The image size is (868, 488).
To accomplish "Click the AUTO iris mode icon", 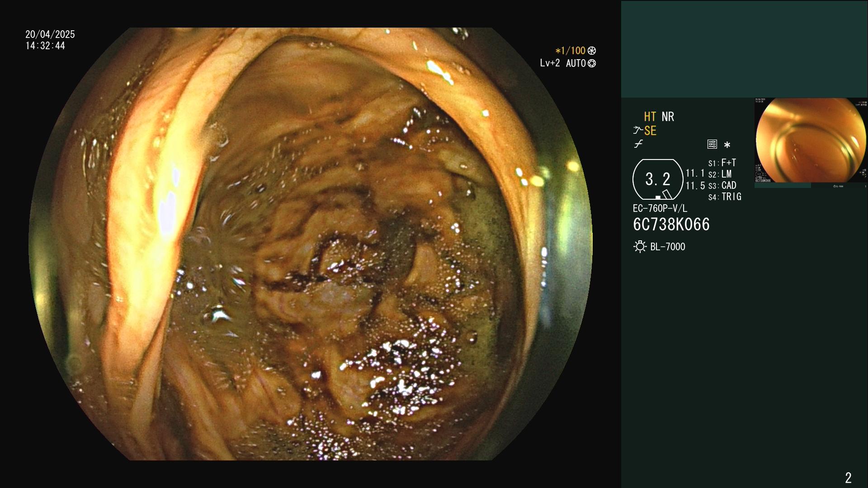I will (x=592, y=63).
